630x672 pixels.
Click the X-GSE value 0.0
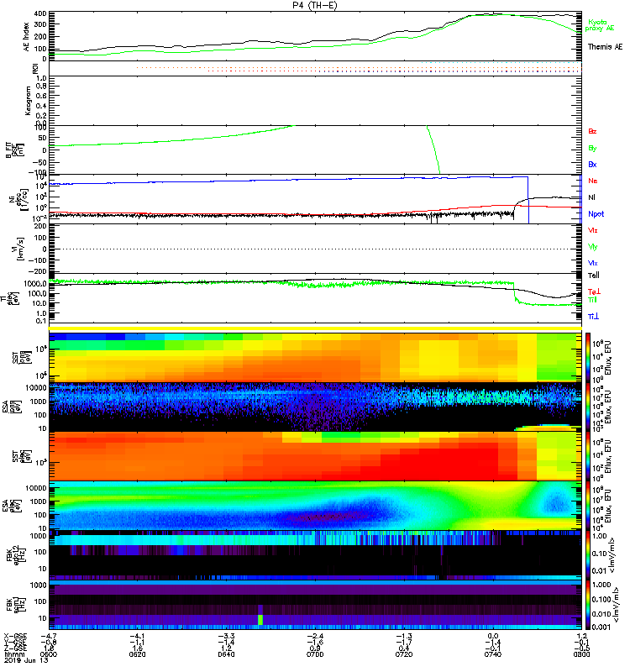(493, 637)
